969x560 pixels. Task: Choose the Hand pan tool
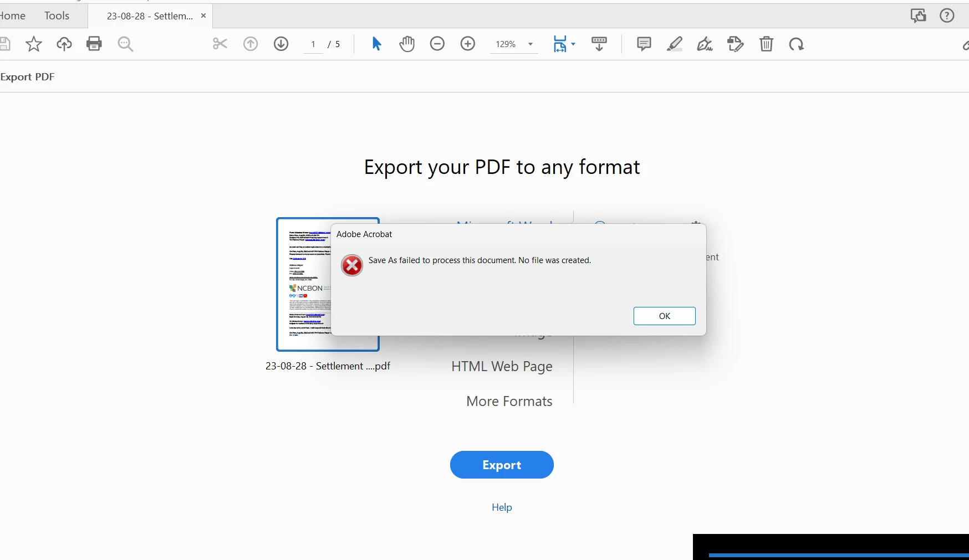pos(407,44)
